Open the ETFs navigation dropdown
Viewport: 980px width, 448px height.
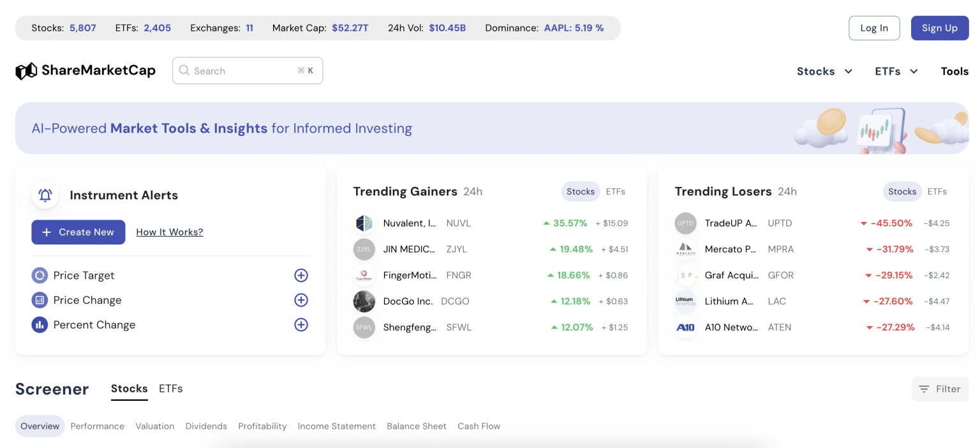[896, 71]
